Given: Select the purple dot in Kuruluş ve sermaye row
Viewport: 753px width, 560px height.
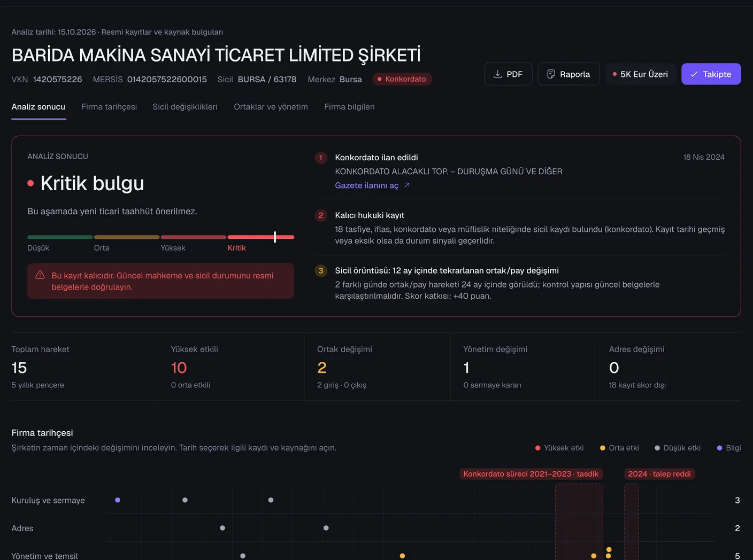Looking at the screenshot, I should coord(118,500).
